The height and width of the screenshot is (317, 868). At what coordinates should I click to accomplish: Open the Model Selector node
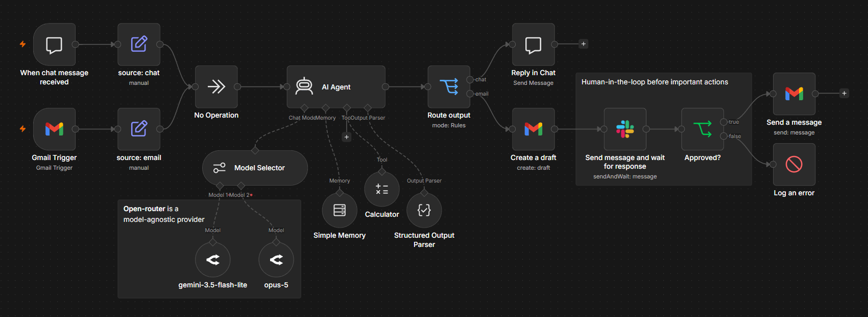tap(255, 168)
